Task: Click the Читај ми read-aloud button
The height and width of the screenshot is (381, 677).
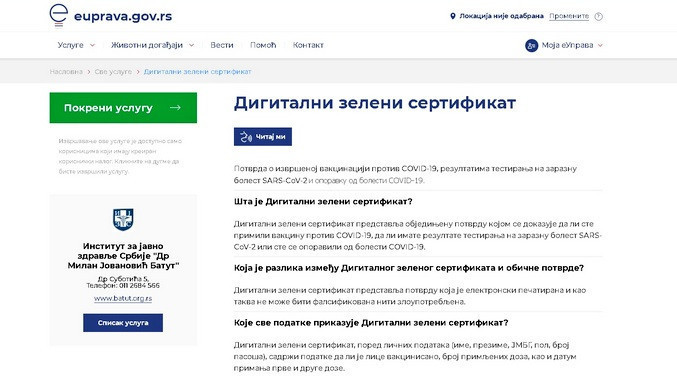Action: 263,137
